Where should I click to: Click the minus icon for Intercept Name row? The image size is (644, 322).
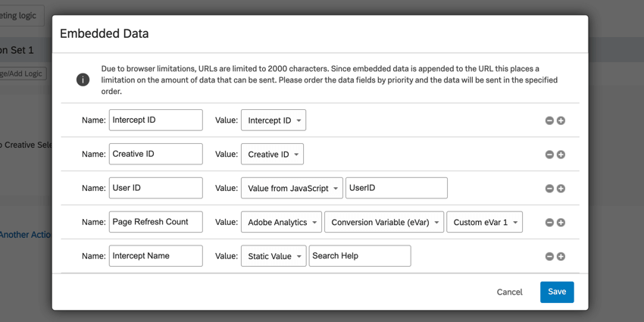click(x=549, y=256)
